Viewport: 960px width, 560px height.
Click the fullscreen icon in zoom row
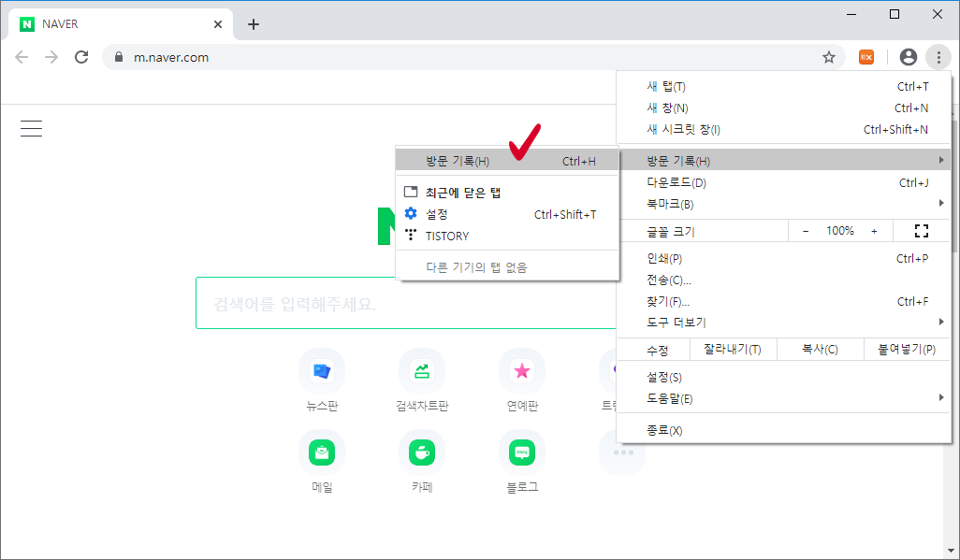[922, 231]
